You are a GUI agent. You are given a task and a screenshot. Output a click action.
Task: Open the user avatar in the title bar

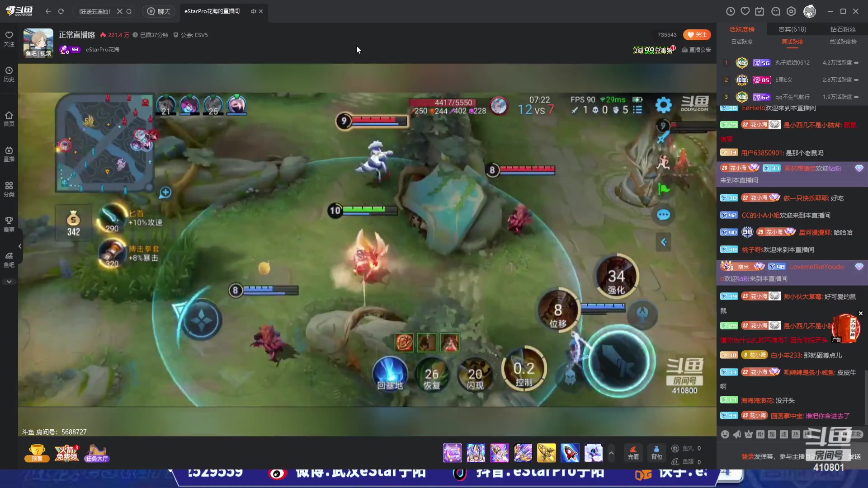[810, 11]
